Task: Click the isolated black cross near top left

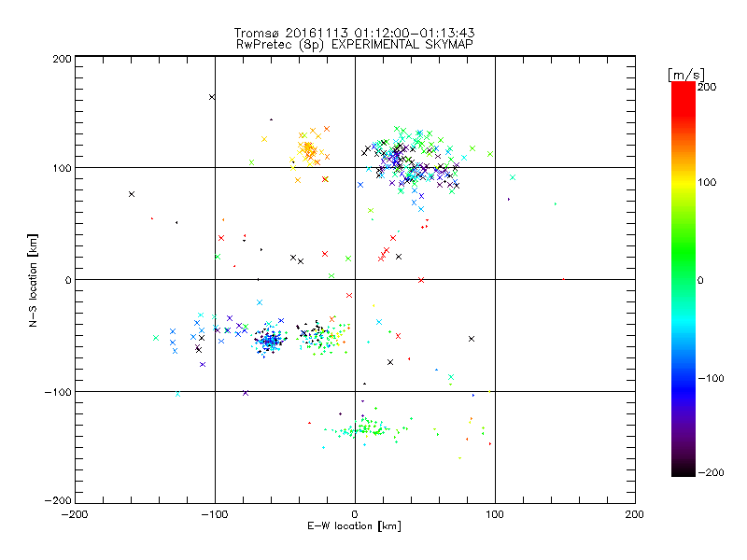Action: pos(212,97)
